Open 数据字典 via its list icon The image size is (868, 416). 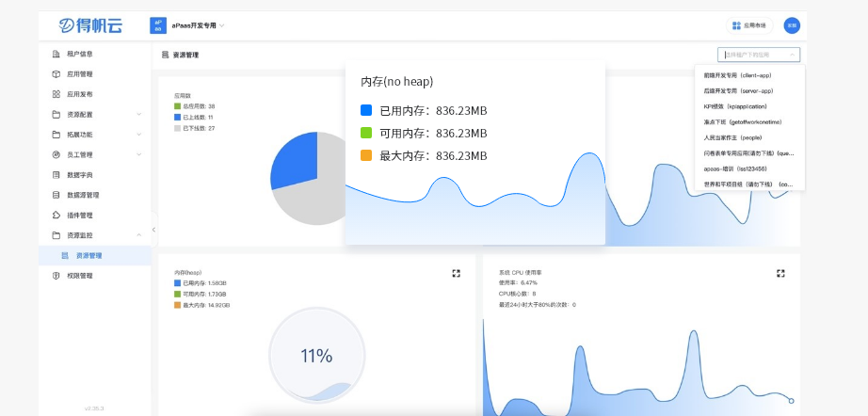(x=56, y=175)
